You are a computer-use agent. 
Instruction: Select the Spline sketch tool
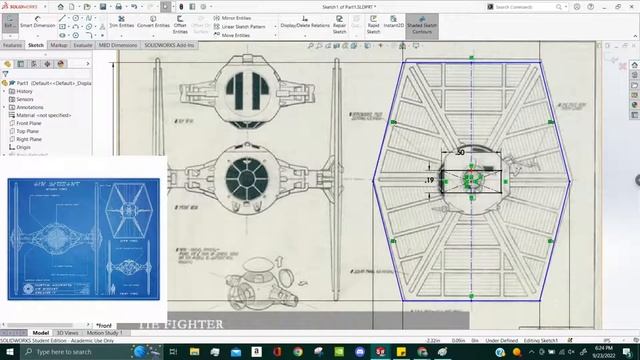tap(89, 18)
